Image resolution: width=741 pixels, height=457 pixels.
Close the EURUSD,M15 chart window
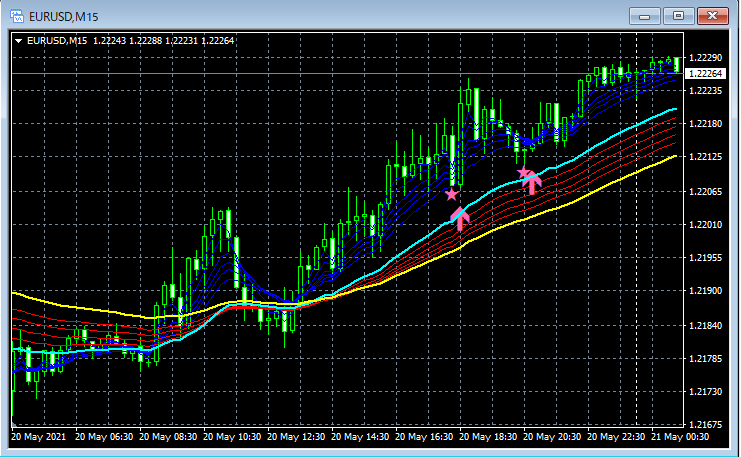click(x=713, y=16)
